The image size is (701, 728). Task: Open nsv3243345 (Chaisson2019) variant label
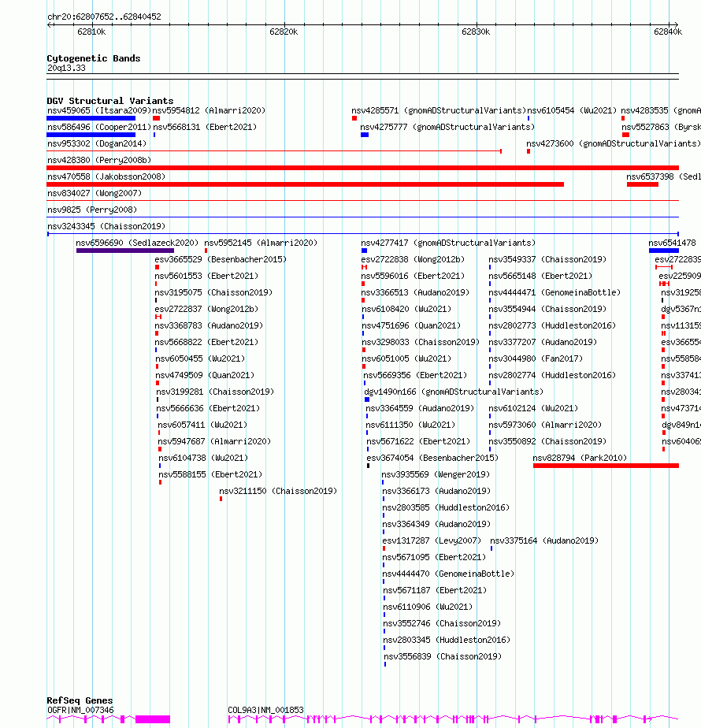pyautogui.click(x=106, y=227)
